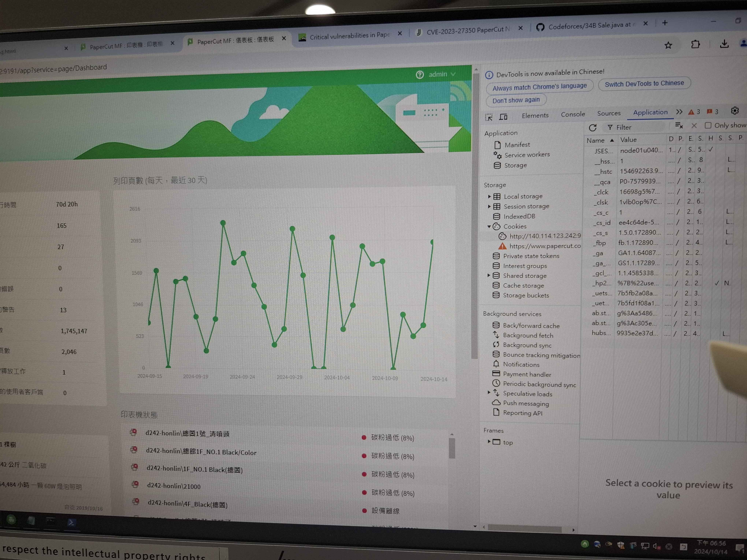Delete selected cookie X icon
747x560 pixels.
click(x=694, y=126)
